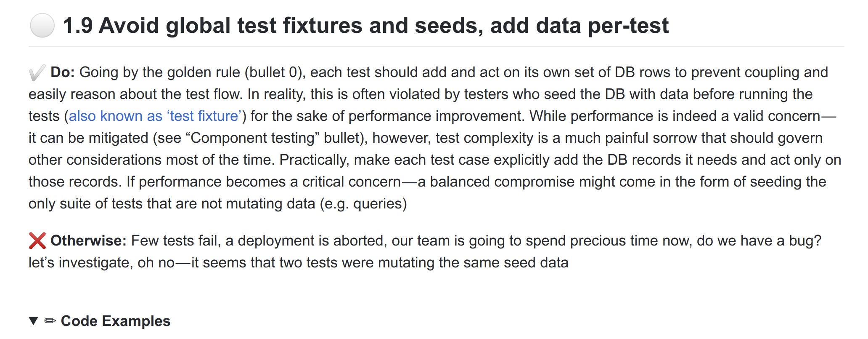Open the 'also known as test fixture' link
Image resolution: width=868 pixels, height=339 pixels.
[155, 116]
